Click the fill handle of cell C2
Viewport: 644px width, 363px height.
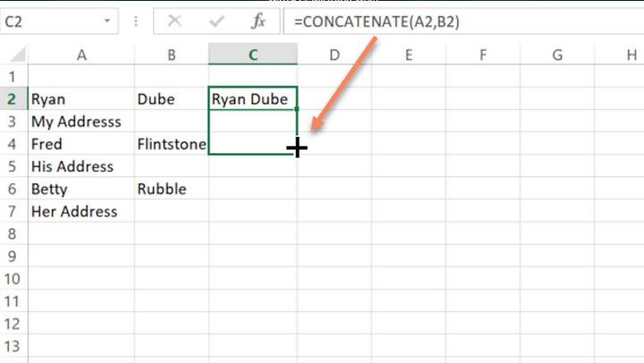pyautogui.click(x=296, y=109)
